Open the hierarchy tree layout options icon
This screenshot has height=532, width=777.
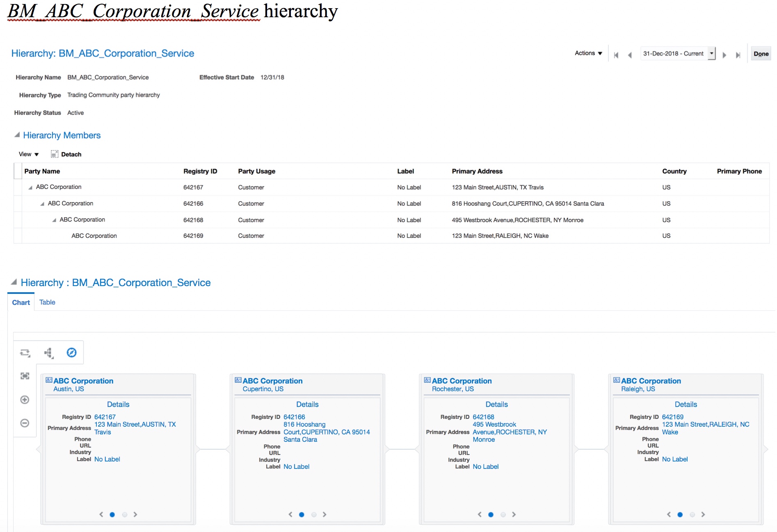[49, 353]
